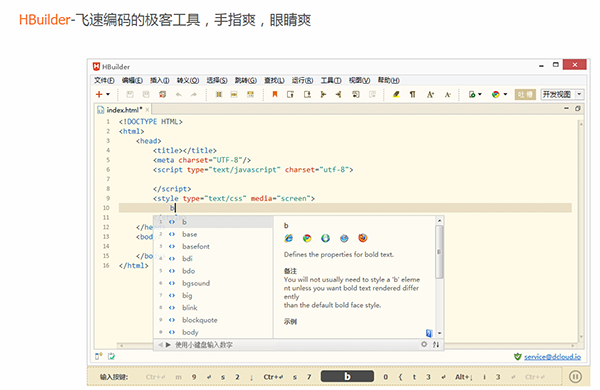
Task: Open the 文件(F) menu
Action: click(x=104, y=80)
